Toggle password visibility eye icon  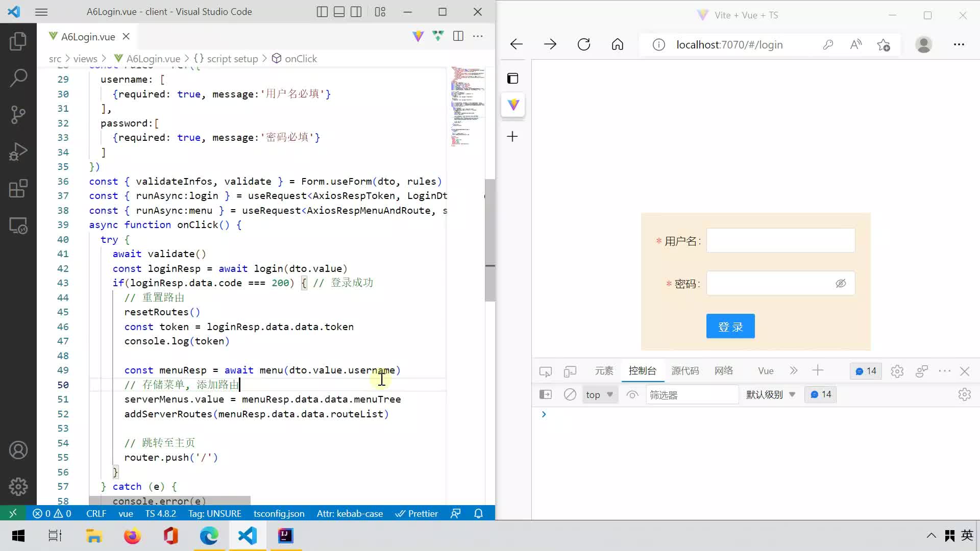[x=841, y=283]
